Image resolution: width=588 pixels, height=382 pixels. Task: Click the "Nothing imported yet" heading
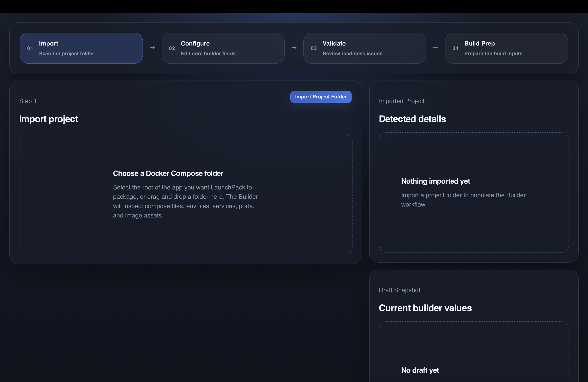pos(436,181)
